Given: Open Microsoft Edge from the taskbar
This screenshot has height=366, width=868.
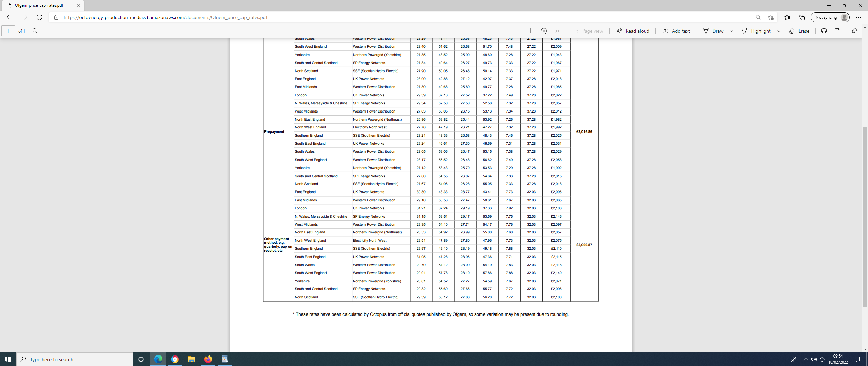Looking at the screenshot, I should [158, 359].
